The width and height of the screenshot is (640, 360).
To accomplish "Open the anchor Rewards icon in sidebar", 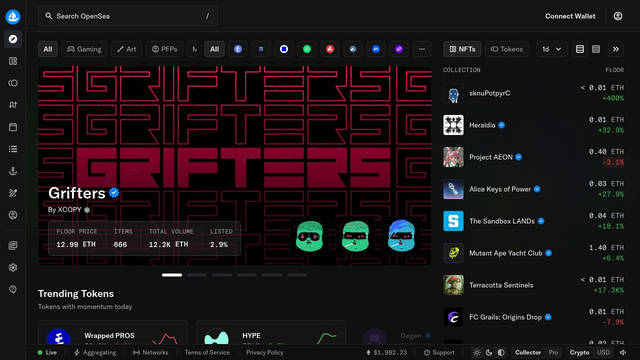I will coord(13,171).
